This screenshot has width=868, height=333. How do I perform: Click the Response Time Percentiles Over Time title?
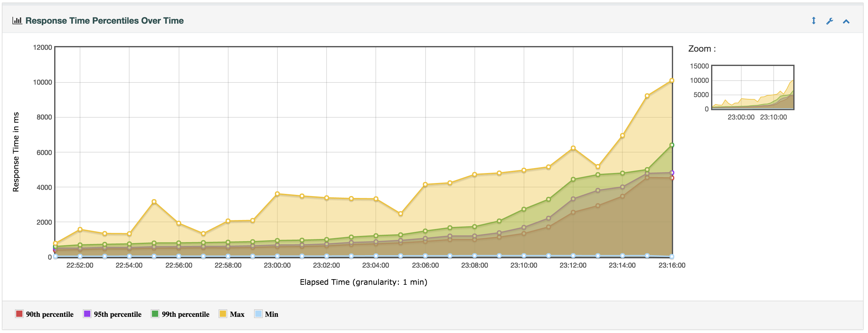(105, 21)
